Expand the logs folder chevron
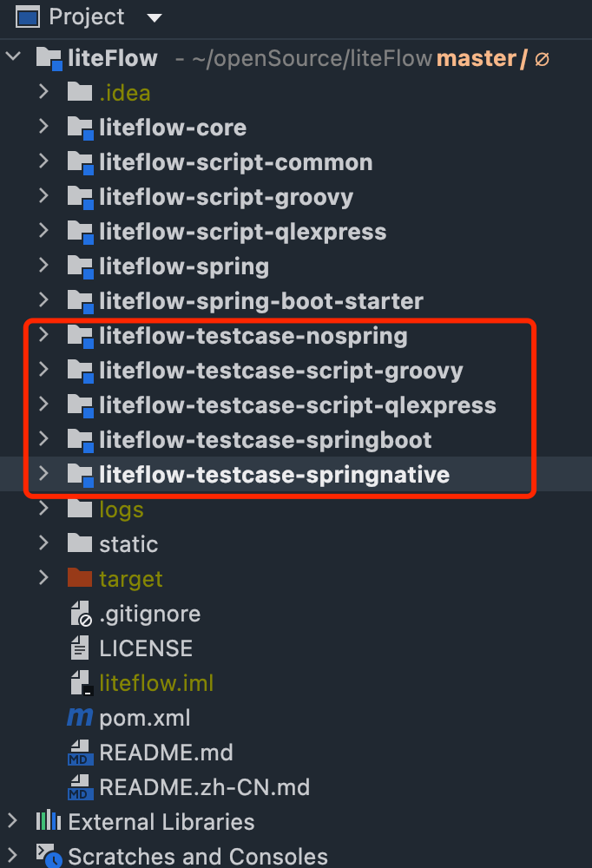 tap(43, 510)
